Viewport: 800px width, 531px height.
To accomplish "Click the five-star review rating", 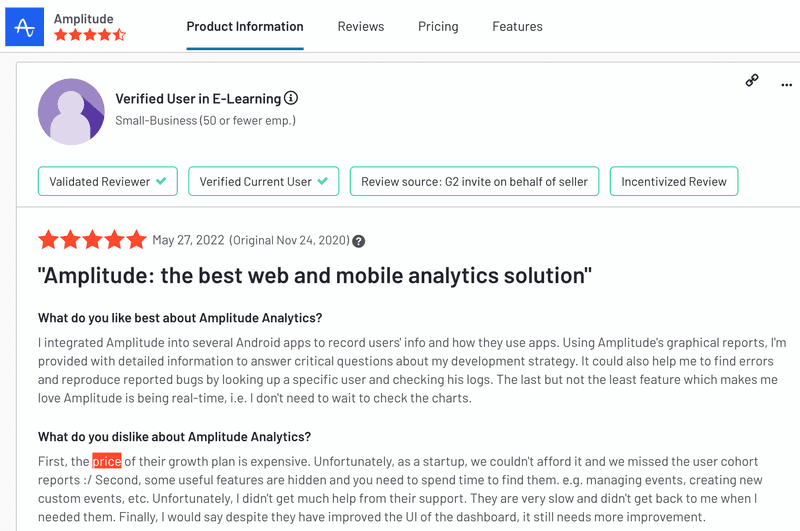I will 92,240.
